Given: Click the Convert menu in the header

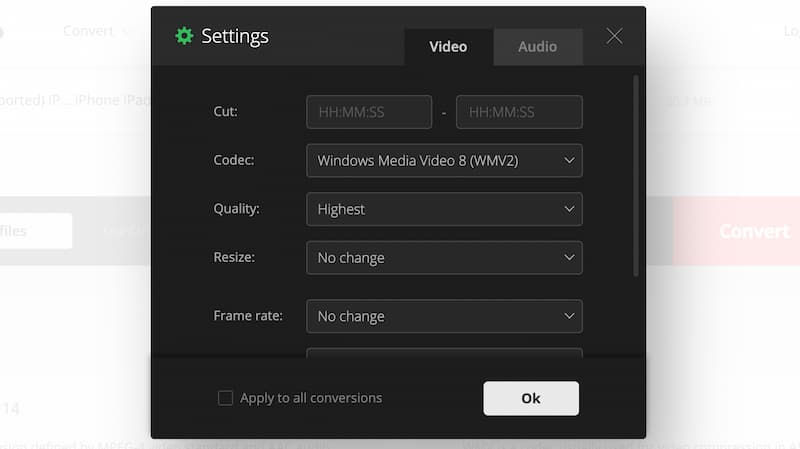Looking at the screenshot, I should [88, 31].
